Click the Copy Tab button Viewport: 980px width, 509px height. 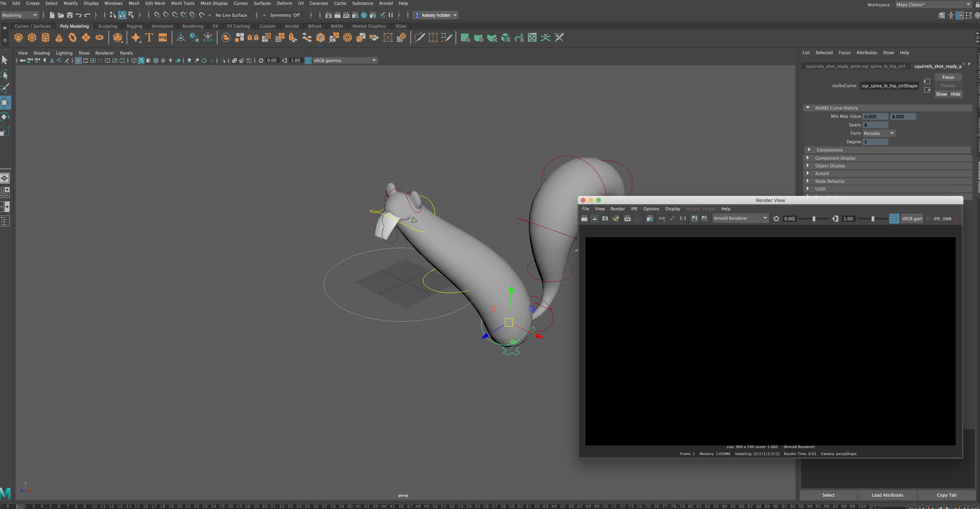pyautogui.click(x=946, y=495)
